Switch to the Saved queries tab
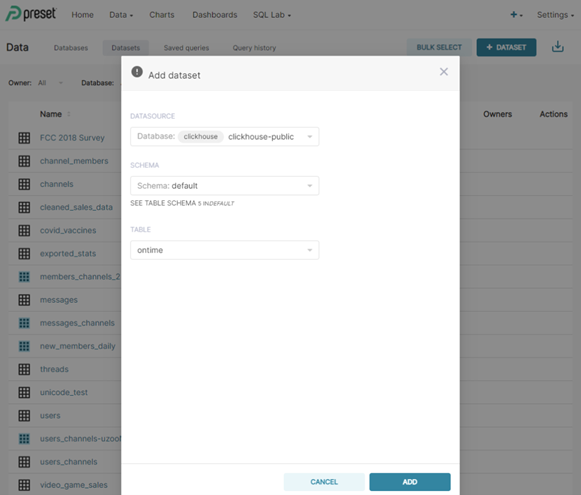 coord(186,48)
